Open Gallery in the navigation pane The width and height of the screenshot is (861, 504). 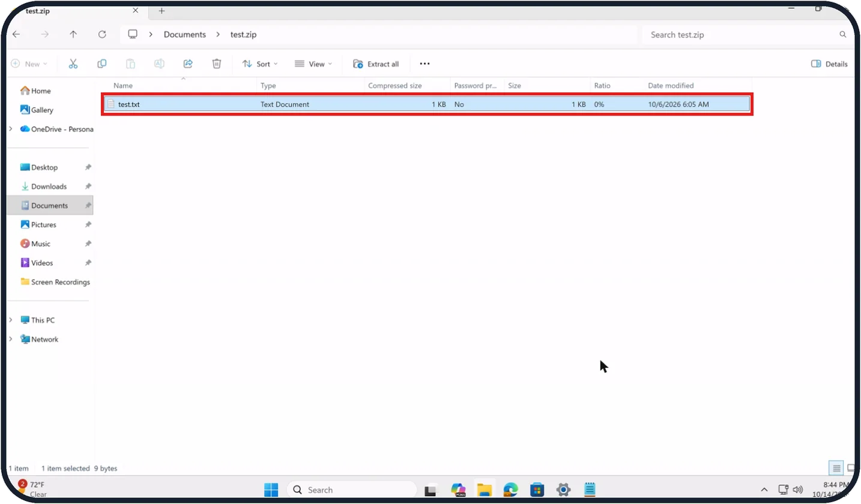pyautogui.click(x=37, y=110)
